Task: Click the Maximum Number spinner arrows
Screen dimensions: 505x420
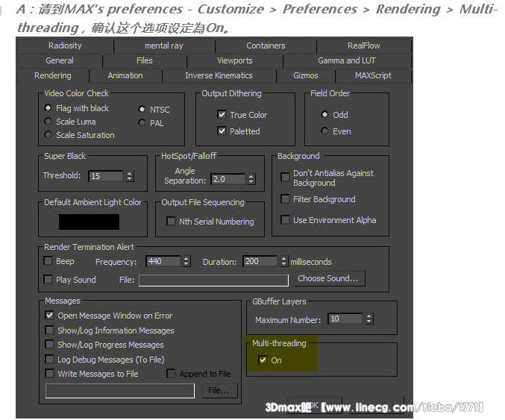Action: pos(369,319)
